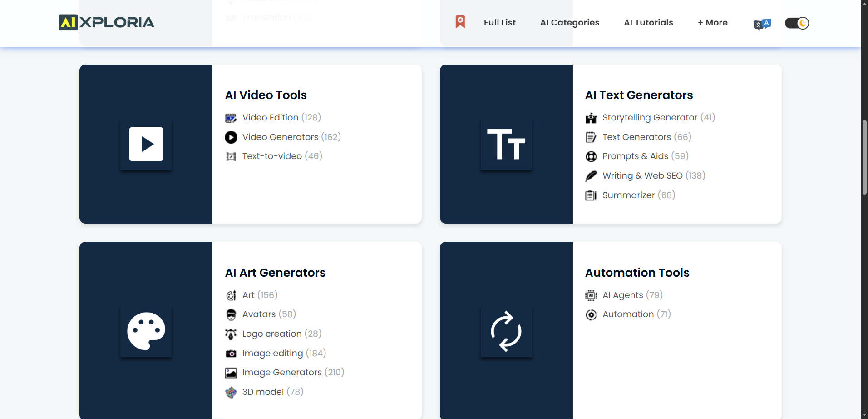This screenshot has height=419, width=868.
Task: Click the Prompts & Aids lifebuoy icon
Action: point(591,157)
